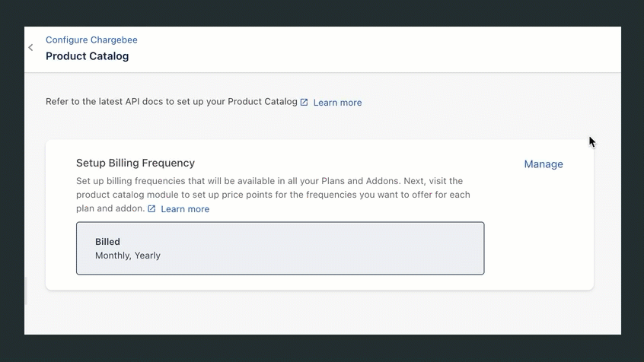The width and height of the screenshot is (644, 362).
Task: Click the external link icon beside API docs text
Action: click(x=304, y=103)
